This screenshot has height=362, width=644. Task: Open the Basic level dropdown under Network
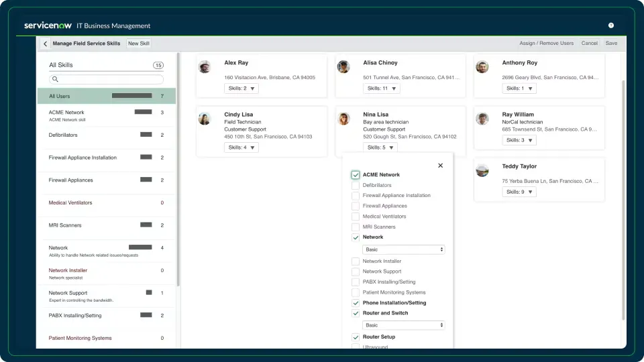pos(403,249)
